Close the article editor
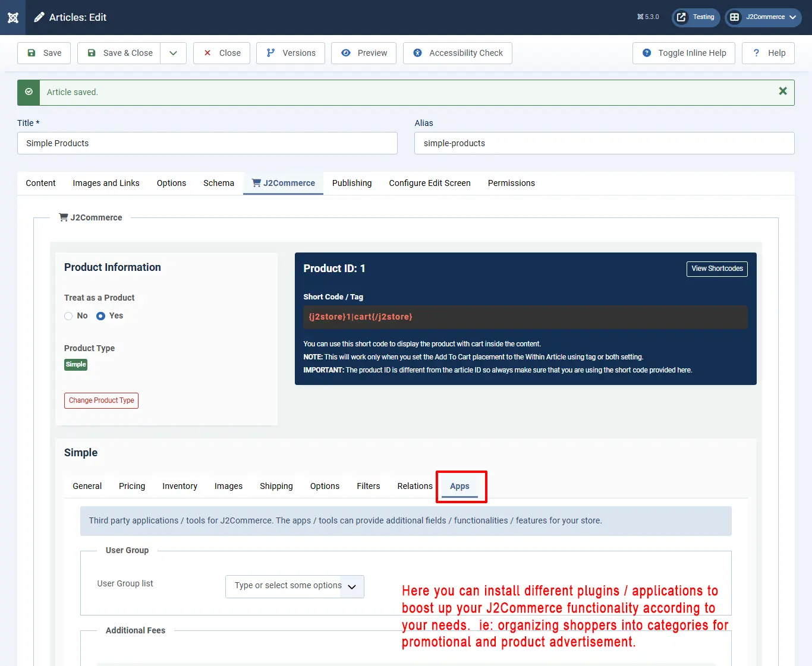Viewport: 812px width, 666px height. click(x=222, y=53)
